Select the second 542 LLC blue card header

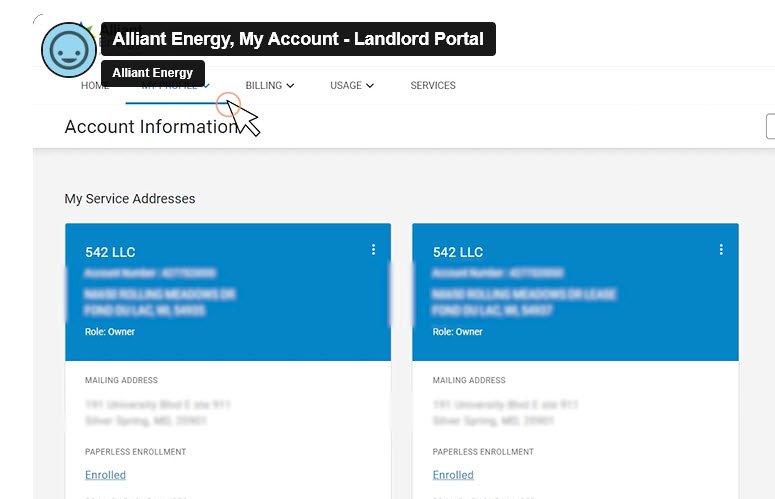pos(575,292)
